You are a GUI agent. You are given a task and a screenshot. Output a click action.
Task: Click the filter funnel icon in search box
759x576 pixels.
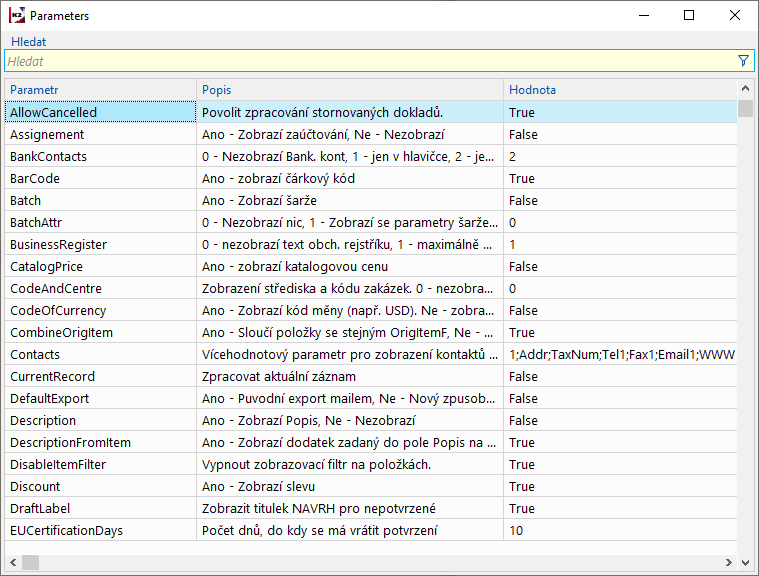click(x=743, y=61)
